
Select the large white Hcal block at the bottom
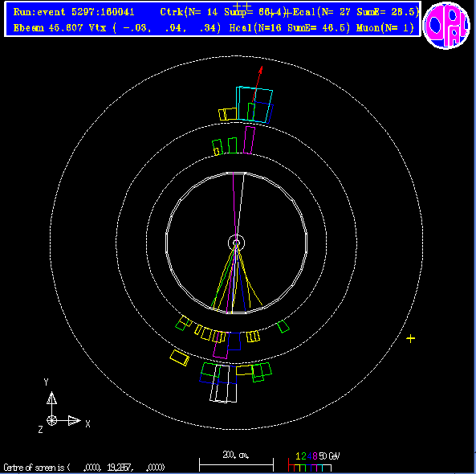tap(223, 384)
